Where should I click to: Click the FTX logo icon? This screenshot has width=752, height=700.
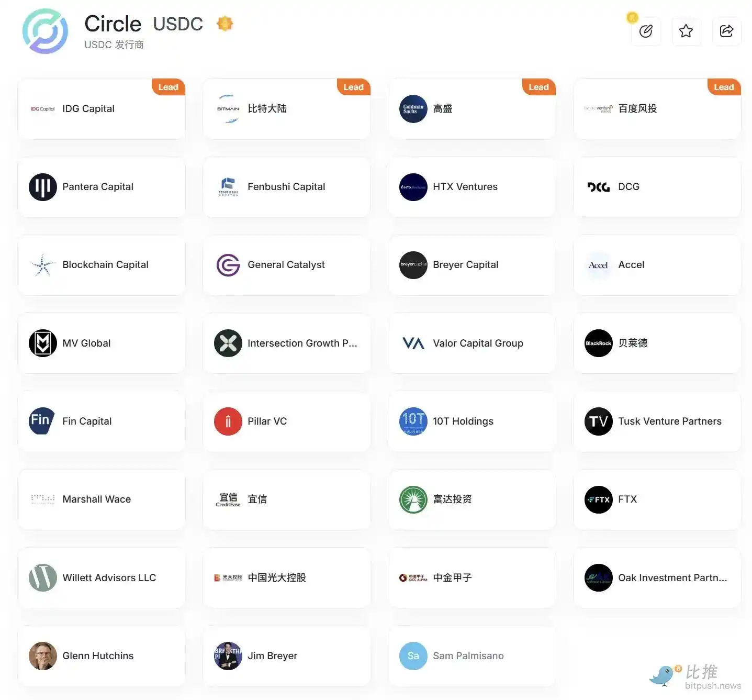[x=598, y=499]
